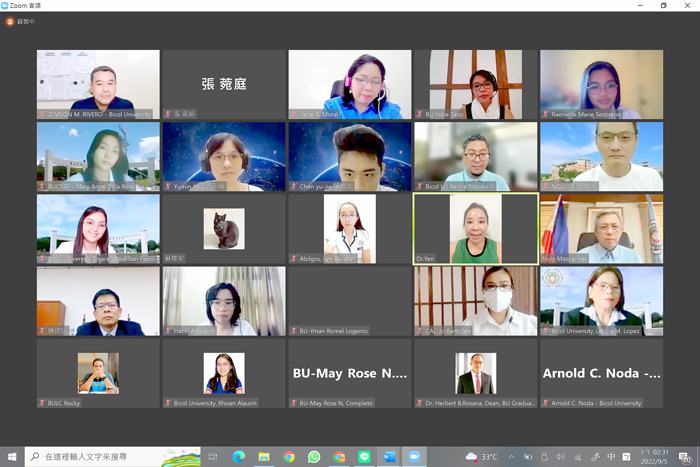Click the black cat profile picture tile
This screenshot has height=467, width=700.
pyautogui.click(x=224, y=229)
